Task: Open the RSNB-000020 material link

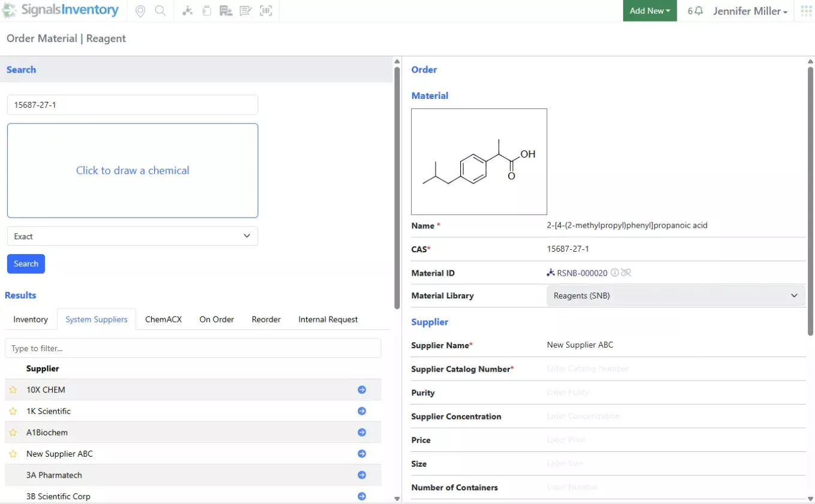Action: click(581, 273)
